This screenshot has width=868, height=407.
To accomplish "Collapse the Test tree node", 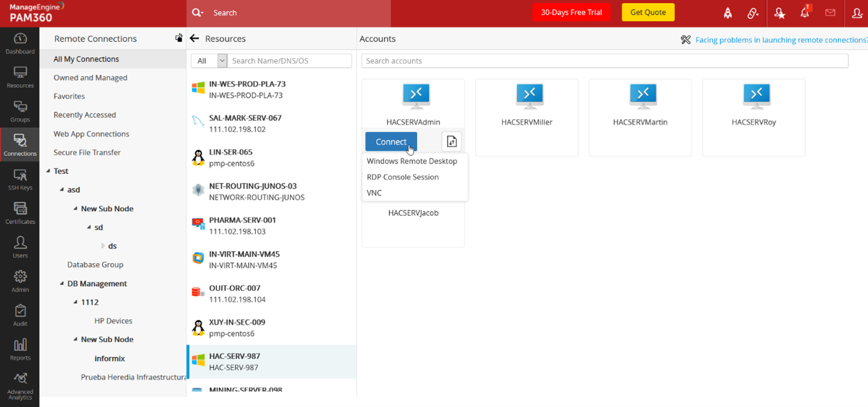I will click(x=48, y=171).
